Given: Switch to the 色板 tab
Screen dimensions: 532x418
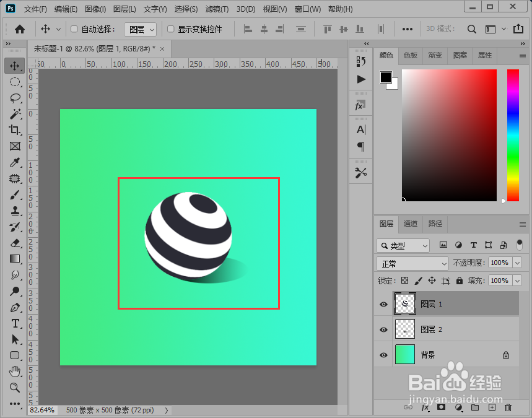Looking at the screenshot, I should 411,55.
